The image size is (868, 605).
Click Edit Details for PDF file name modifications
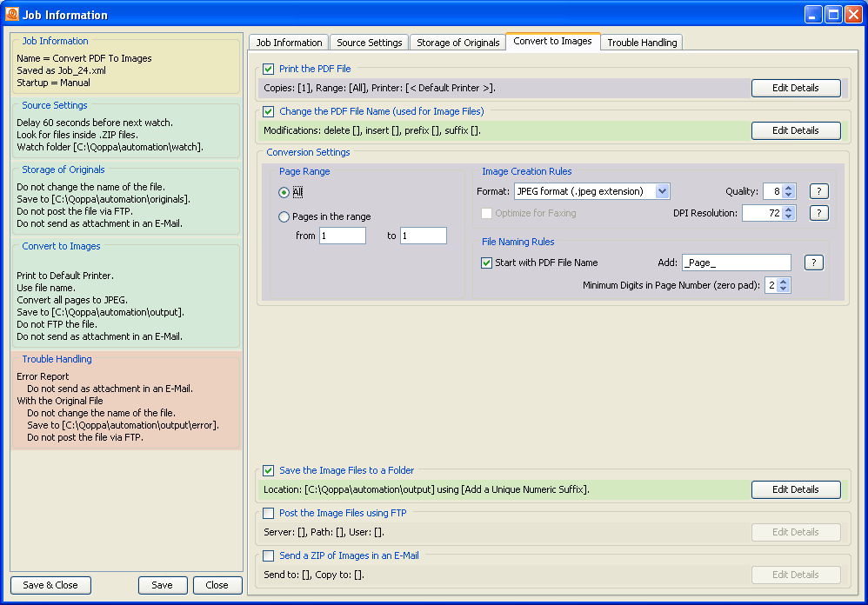(796, 130)
